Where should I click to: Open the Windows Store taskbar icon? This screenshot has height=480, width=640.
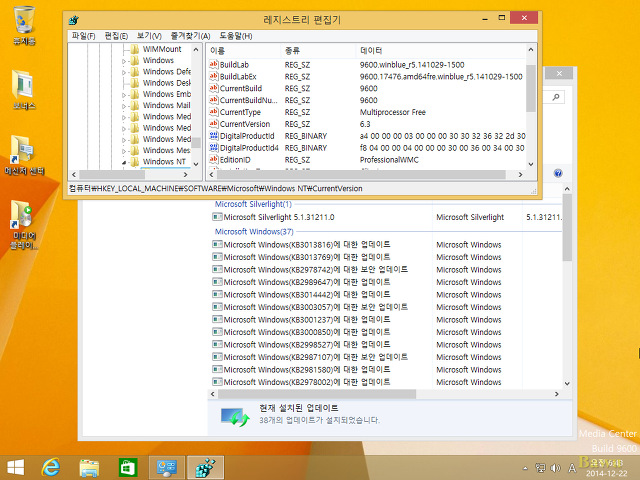(127, 467)
